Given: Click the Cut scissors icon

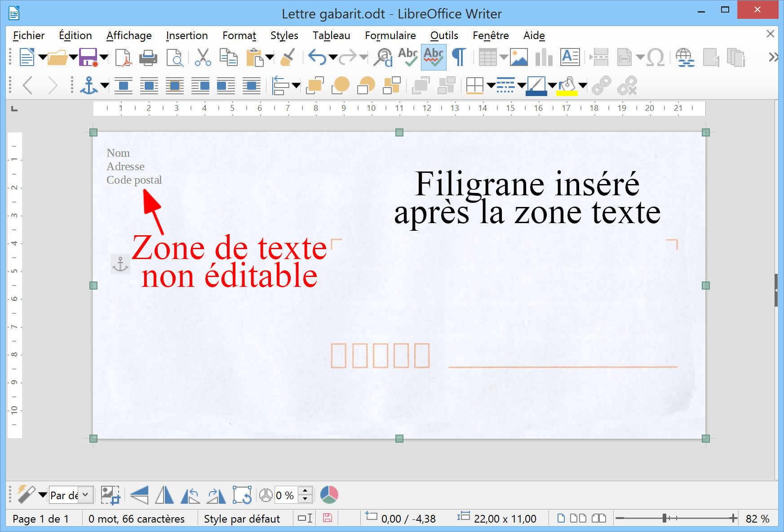Looking at the screenshot, I should (x=203, y=57).
